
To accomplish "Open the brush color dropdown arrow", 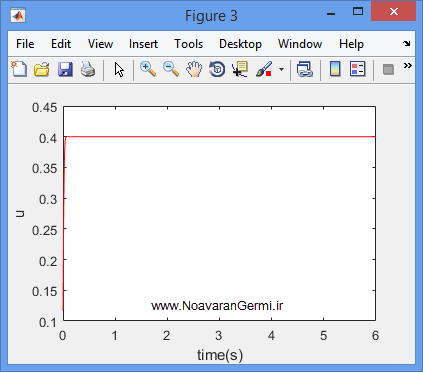I will pos(282,69).
